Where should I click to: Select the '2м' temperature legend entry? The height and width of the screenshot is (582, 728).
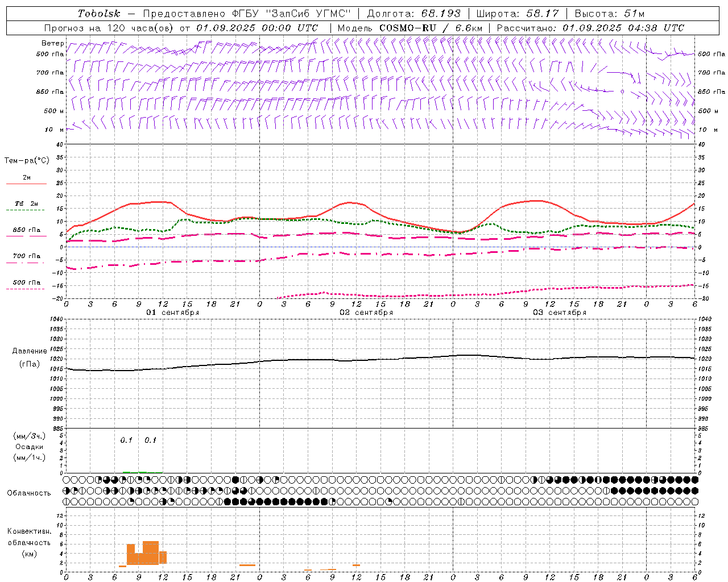point(27,177)
